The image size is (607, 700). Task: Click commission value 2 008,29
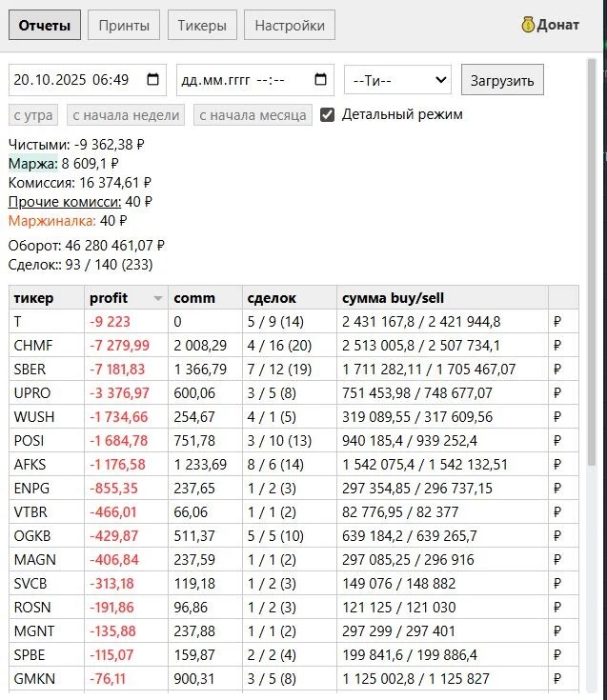tap(200, 345)
